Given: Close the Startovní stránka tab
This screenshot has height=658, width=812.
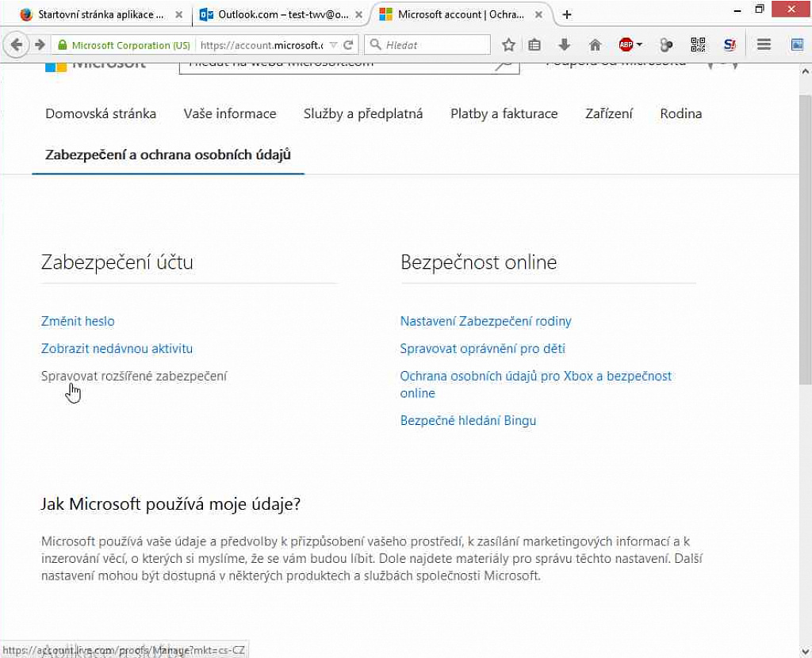Looking at the screenshot, I should [178, 14].
